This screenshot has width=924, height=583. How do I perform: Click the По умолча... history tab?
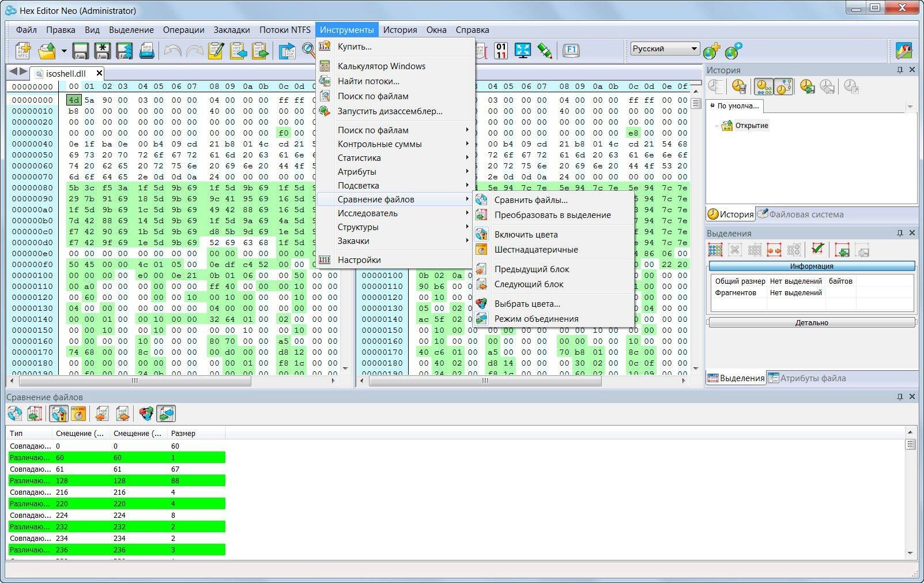coord(735,106)
